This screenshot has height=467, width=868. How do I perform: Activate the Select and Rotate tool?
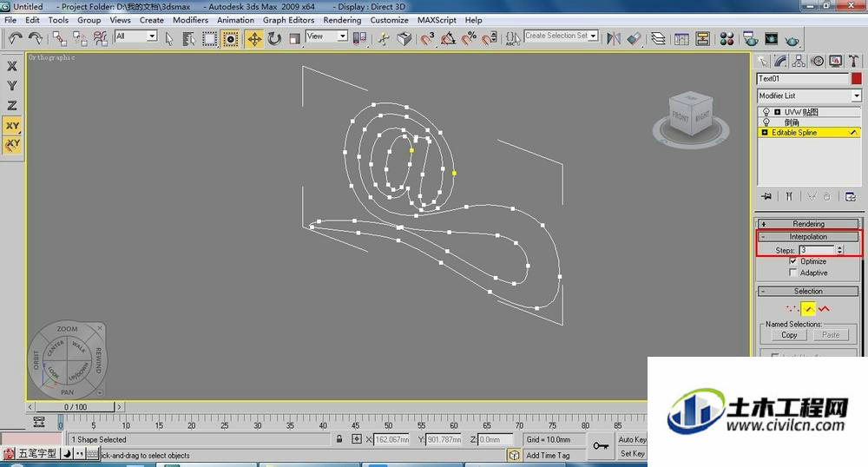[274, 38]
